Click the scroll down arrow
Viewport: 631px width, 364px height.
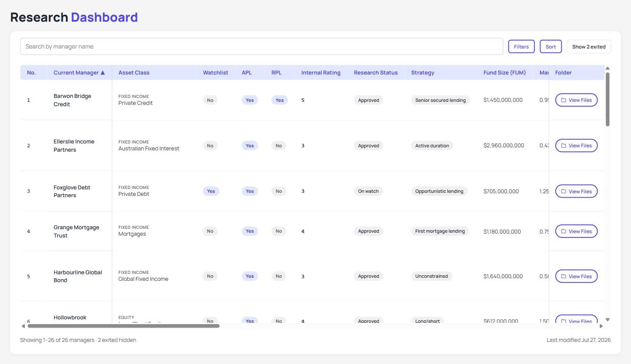coord(608,320)
